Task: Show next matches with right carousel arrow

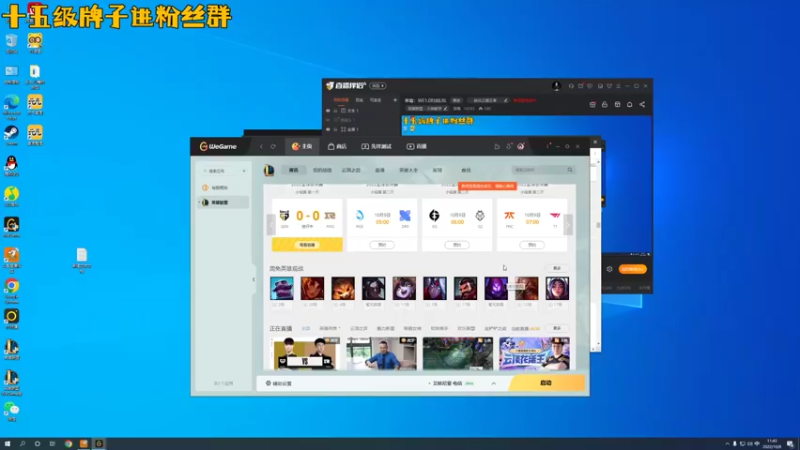Action: click(x=568, y=224)
